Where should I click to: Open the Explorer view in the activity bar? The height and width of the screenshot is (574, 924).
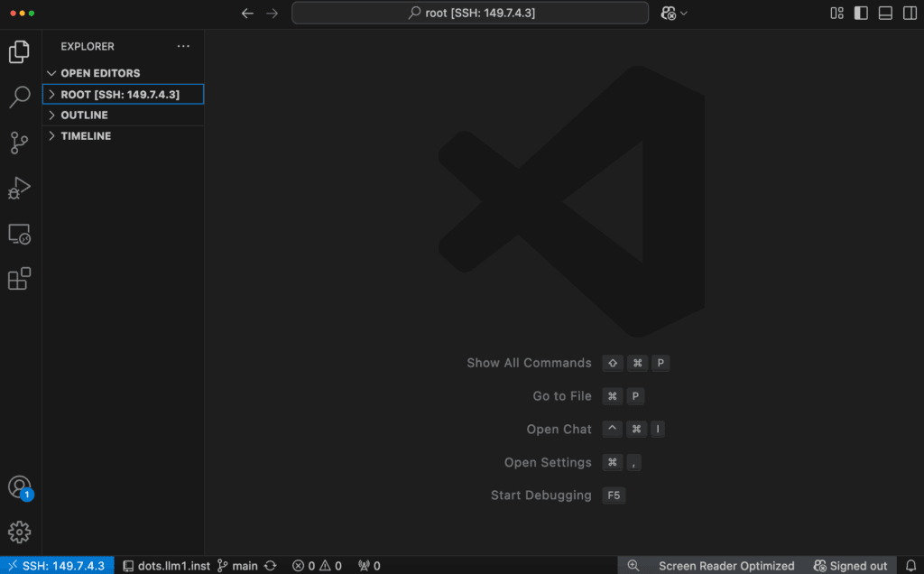[19, 51]
